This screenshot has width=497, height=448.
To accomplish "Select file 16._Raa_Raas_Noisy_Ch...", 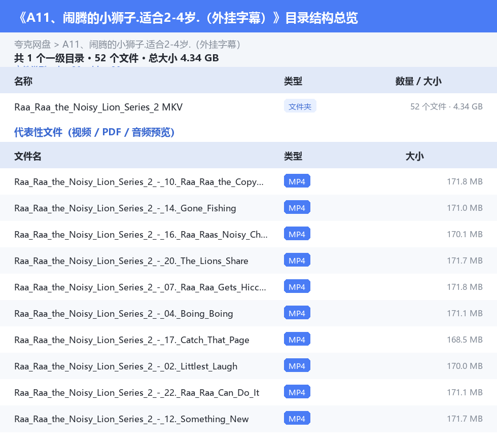I will (x=141, y=235).
